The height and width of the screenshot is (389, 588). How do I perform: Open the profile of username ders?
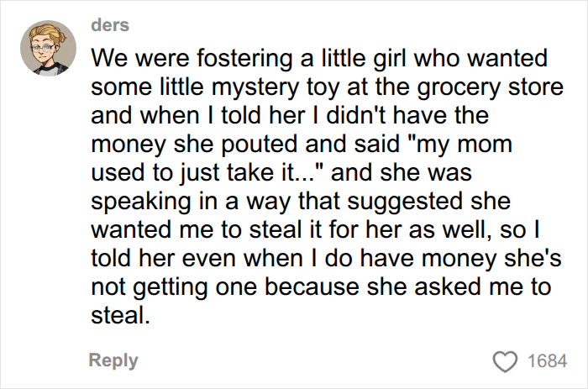click(110, 25)
